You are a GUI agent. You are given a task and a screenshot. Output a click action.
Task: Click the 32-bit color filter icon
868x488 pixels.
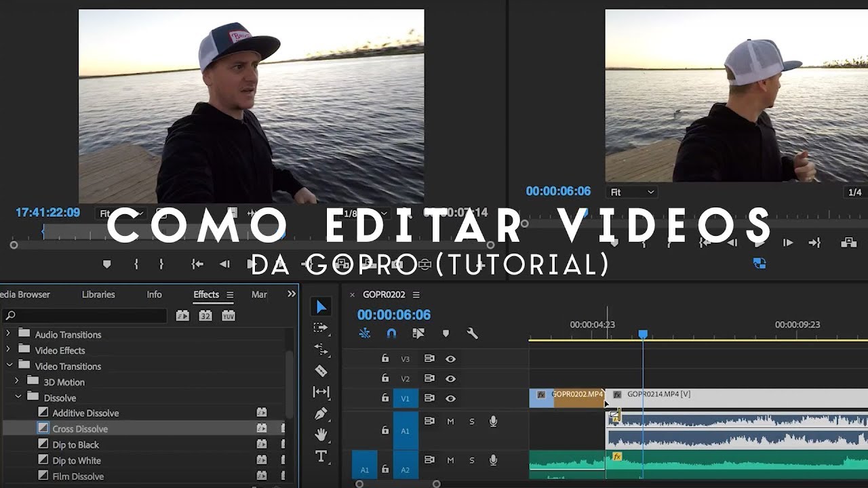(x=205, y=316)
